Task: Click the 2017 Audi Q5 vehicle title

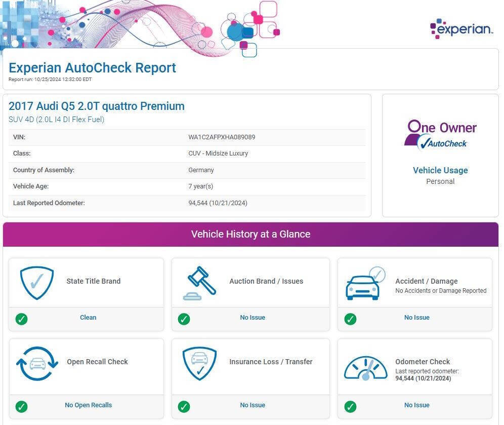Action: (97, 106)
